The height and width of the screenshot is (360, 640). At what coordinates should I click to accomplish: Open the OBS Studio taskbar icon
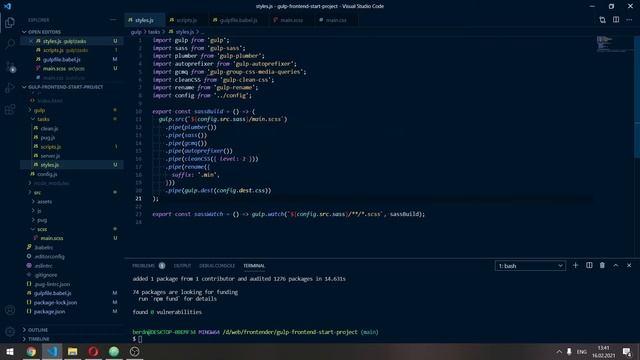pos(134,351)
